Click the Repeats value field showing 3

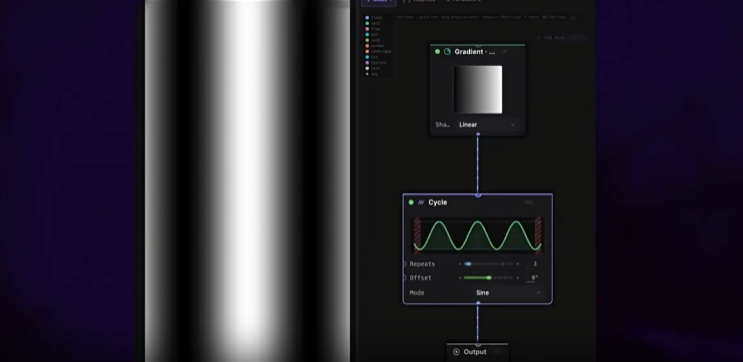tap(535, 264)
